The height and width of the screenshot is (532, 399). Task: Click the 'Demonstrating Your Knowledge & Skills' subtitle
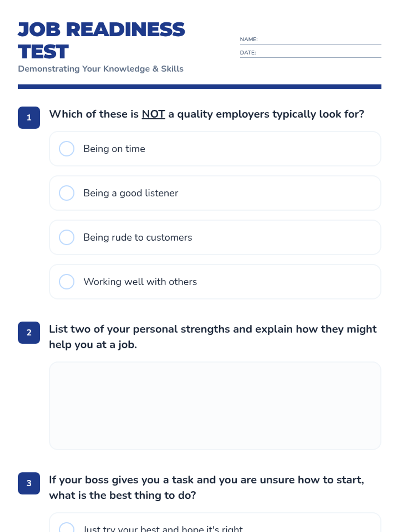(x=100, y=69)
